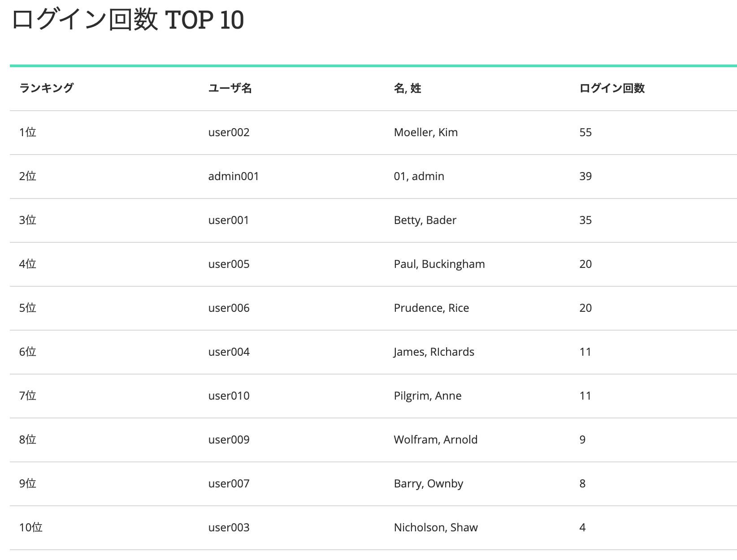Viewport: 737px width, 560px height.
Task: Click the admin001 username cell
Action: pyautogui.click(x=234, y=177)
